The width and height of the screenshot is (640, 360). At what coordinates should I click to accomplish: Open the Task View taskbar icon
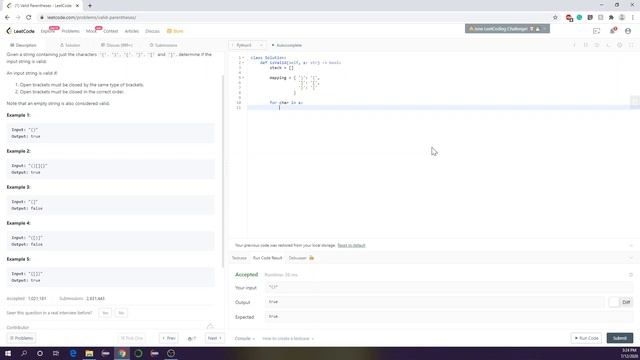pos(56,353)
